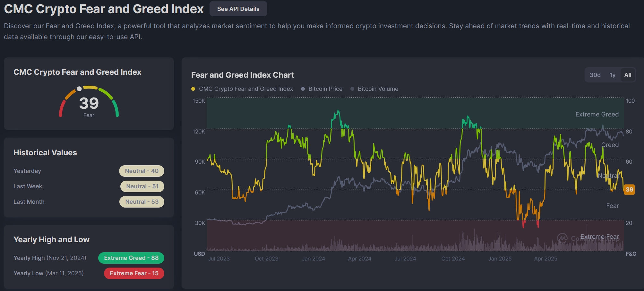Click the 100 index axis label

pos(630,101)
